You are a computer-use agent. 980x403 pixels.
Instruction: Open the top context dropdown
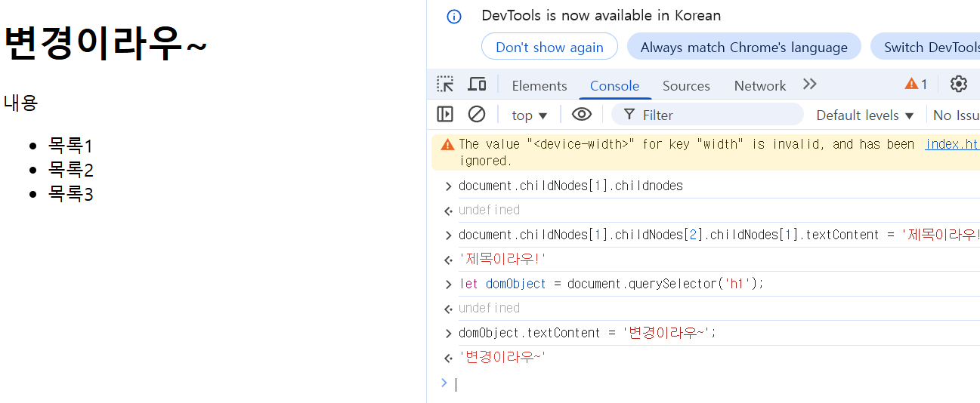[x=529, y=115]
